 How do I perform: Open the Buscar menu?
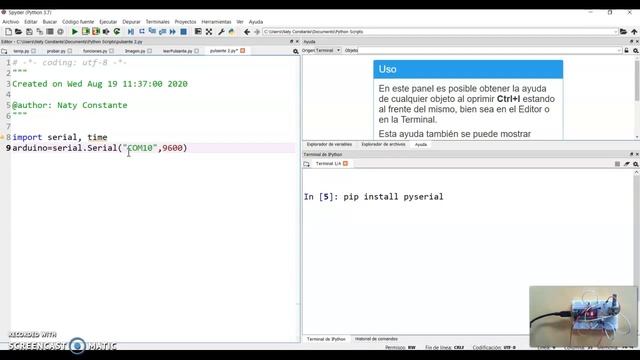point(50,22)
